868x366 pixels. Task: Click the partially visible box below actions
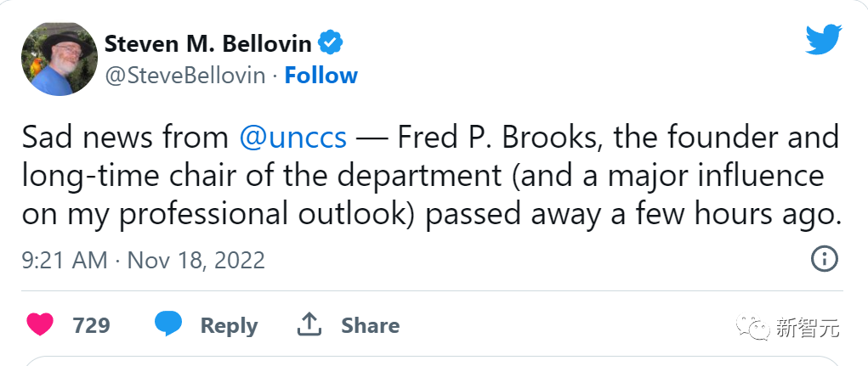434,361
